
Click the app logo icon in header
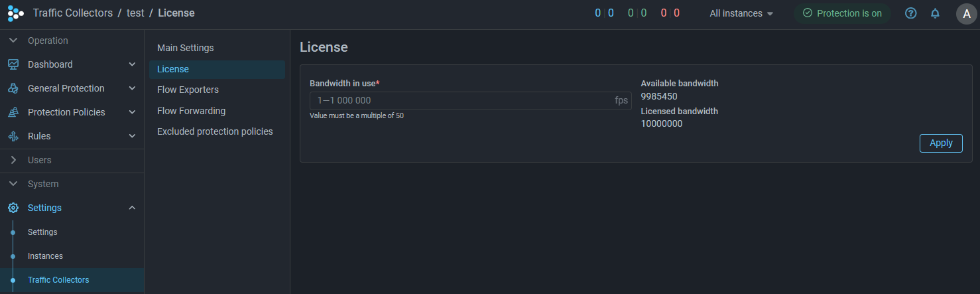[15, 13]
